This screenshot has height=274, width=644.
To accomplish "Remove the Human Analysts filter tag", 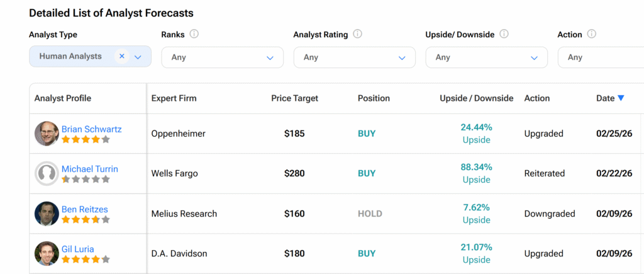I will click(122, 56).
